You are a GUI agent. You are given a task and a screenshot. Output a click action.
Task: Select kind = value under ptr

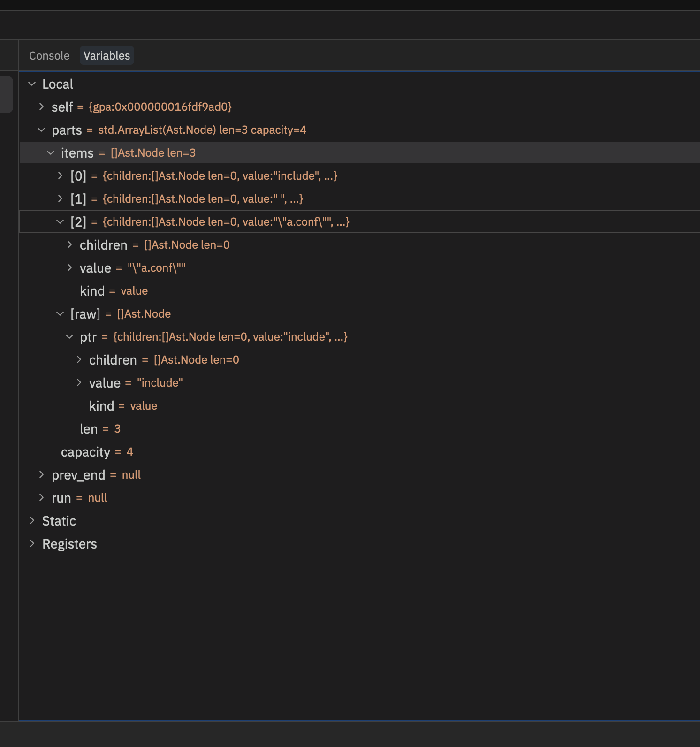(x=123, y=406)
